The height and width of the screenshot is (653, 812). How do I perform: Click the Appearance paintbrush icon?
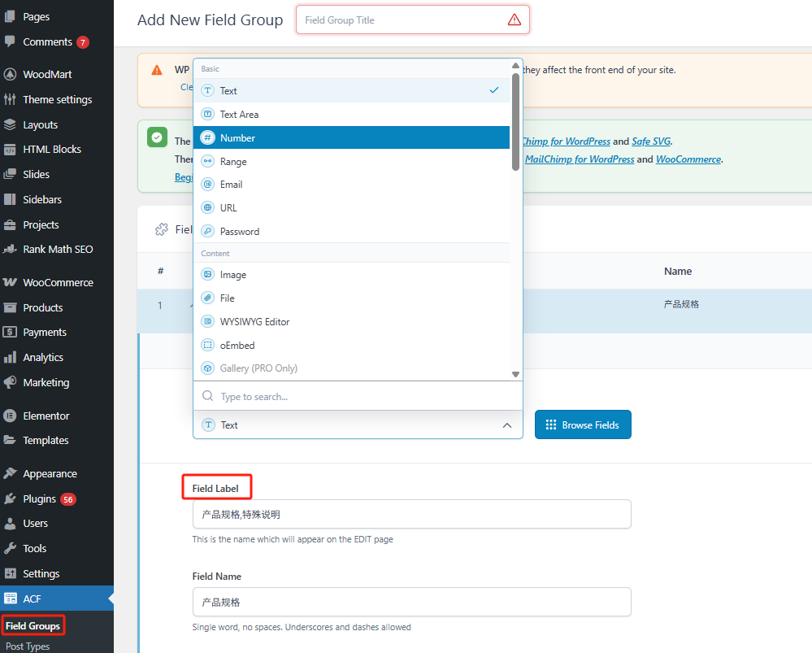click(x=10, y=473)
